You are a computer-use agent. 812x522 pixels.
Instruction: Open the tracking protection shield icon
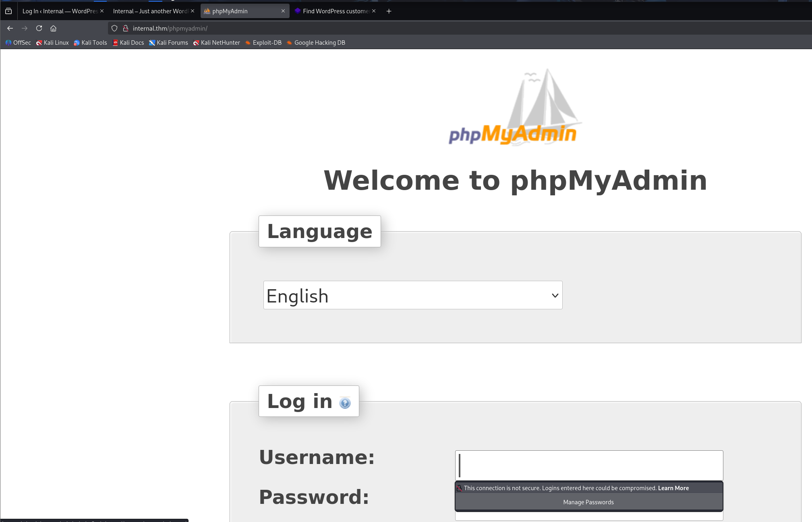(114, 28)
